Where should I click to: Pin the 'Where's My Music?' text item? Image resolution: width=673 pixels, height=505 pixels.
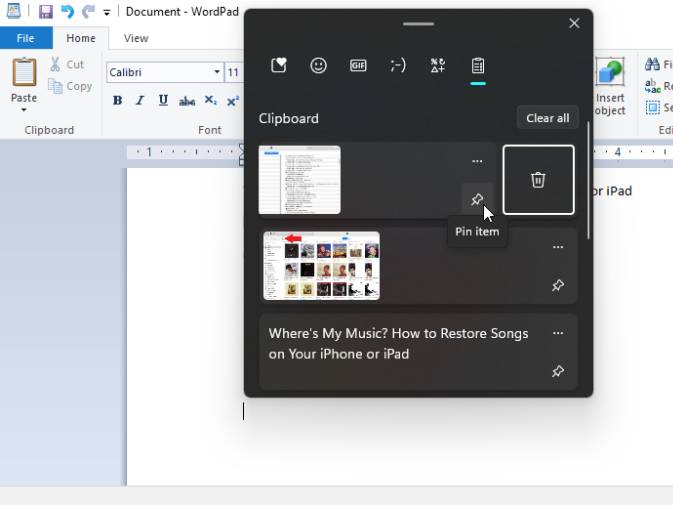(558, 371)
